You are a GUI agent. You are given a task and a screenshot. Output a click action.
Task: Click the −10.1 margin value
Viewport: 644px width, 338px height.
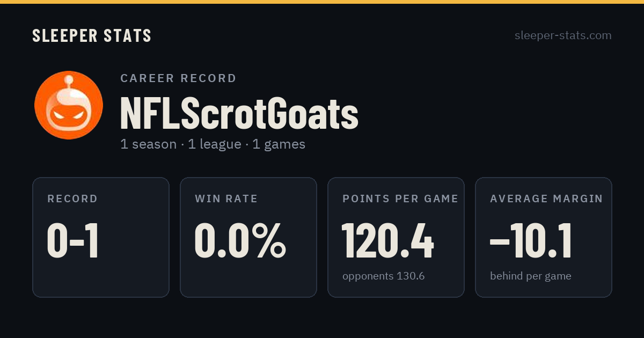[531, 241]
